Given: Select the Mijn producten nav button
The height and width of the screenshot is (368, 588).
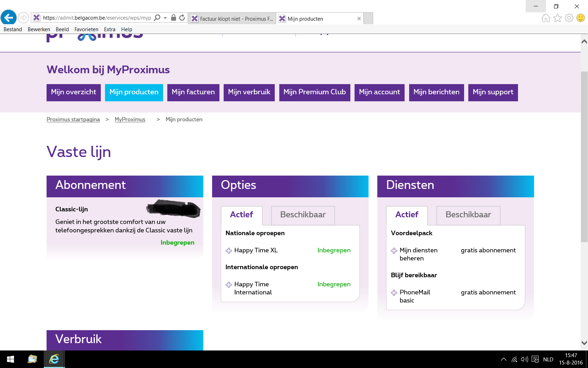Looking at the screenshot, I should tap(134, 93).
